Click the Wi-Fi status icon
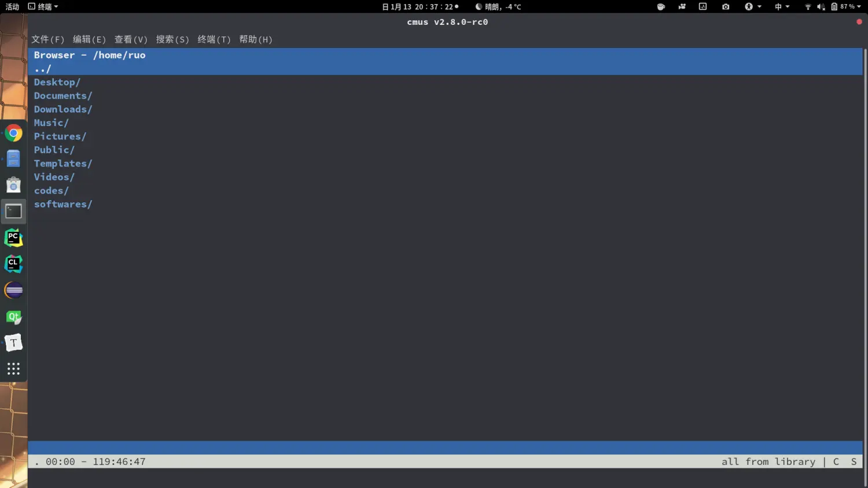The width and height of the screenshot is (868, 488). point(808,7)
